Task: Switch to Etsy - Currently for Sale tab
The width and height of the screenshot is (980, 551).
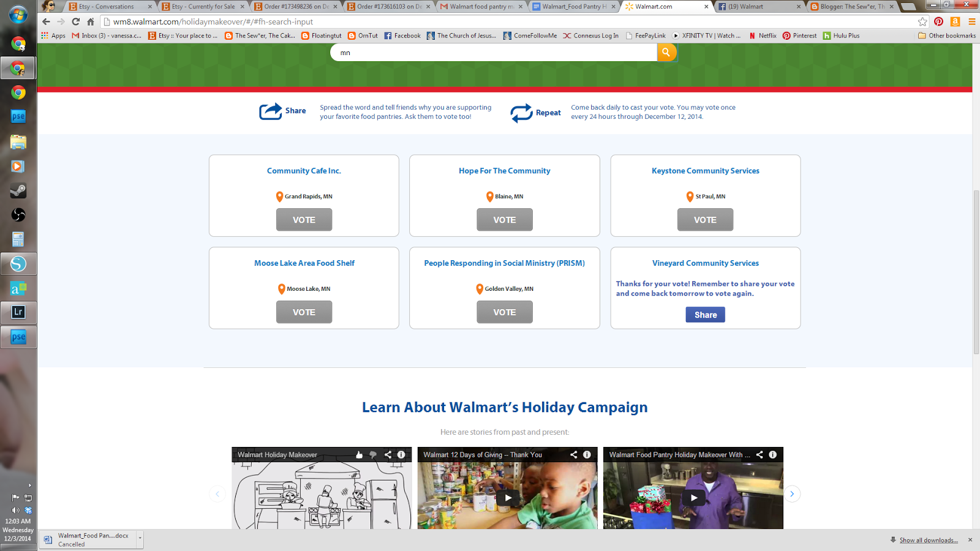Action: [x=203, y=7]
